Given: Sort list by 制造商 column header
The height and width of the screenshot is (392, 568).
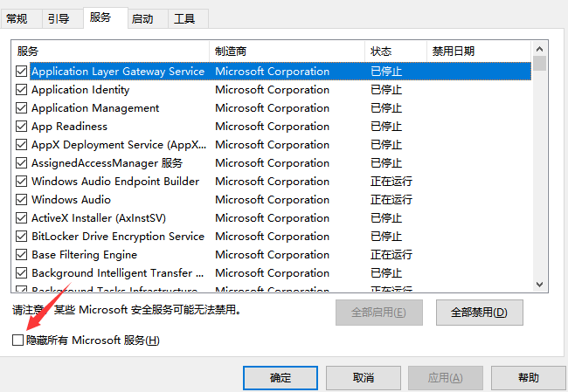Looking at the screenshot, I should click(x=287, y=52).
